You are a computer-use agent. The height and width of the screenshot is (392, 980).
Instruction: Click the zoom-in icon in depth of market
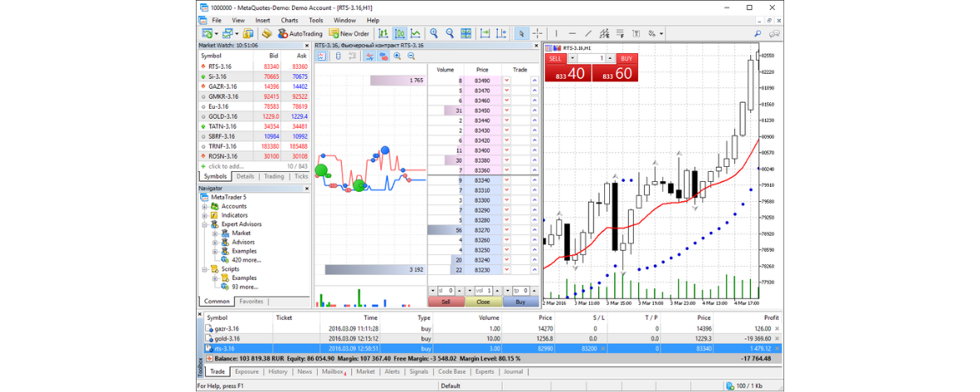[397, 56]
